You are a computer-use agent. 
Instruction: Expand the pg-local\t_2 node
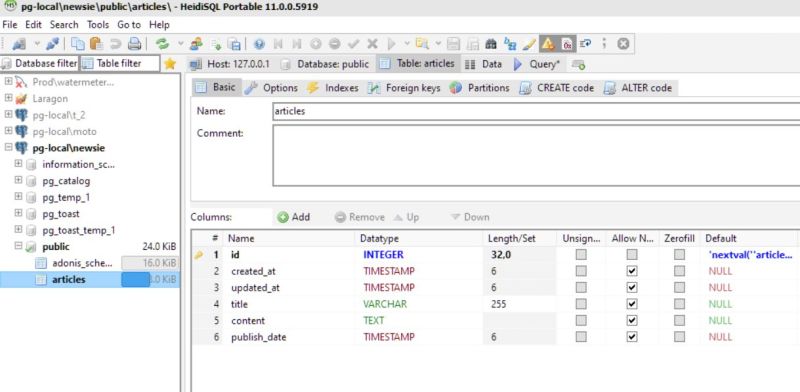tap(8, 114)
